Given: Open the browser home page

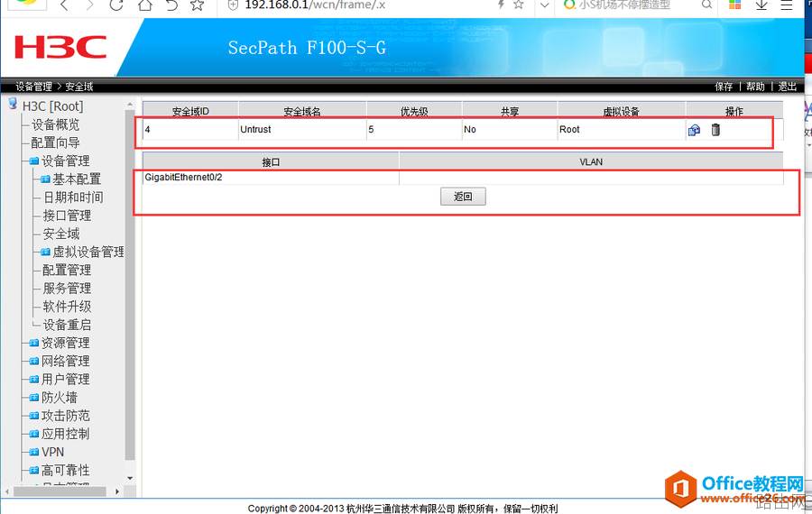Looking at the screenshot, I should coord(144,5).
